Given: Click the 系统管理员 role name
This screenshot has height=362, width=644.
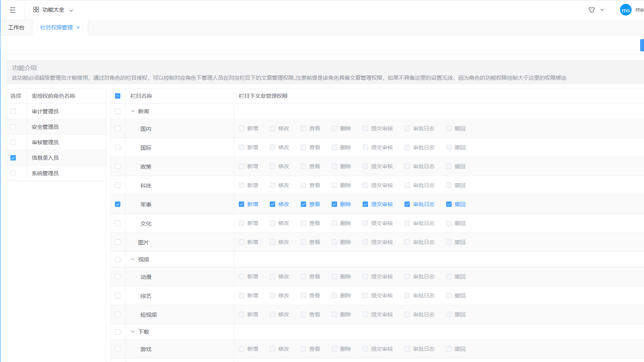Looking at the screenshot, I should (45, 173).
